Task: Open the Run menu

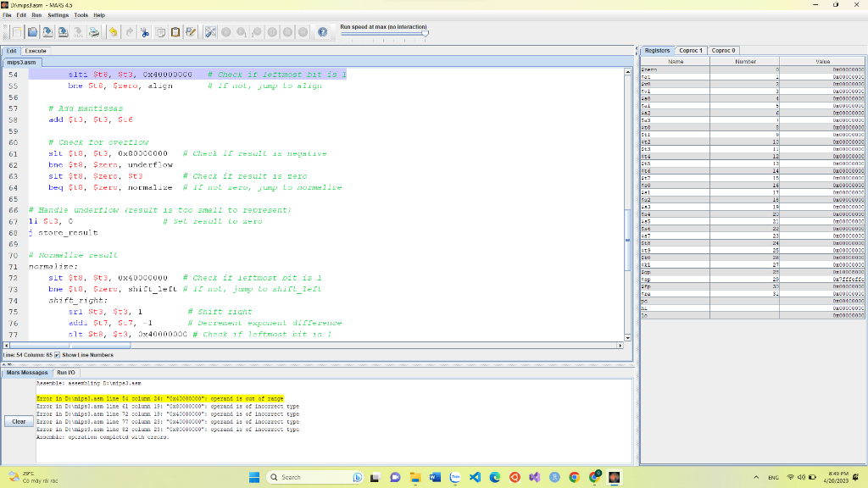Action: click(x=36, y=15)
